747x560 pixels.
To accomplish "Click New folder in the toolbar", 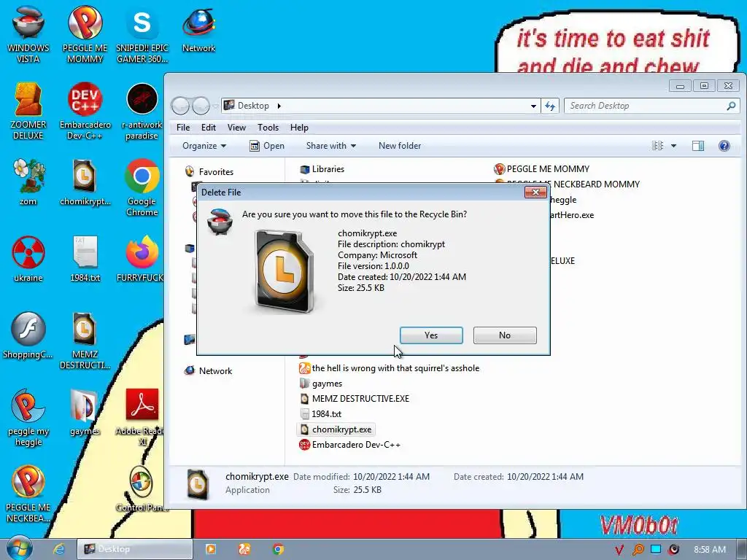I will (x=400, y=146).
